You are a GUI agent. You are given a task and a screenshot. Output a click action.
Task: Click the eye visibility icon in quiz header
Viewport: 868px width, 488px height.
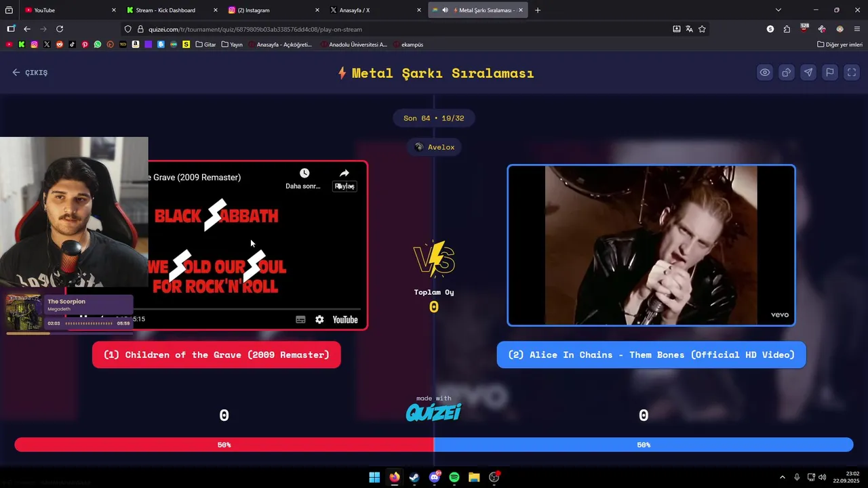[765, 73]
